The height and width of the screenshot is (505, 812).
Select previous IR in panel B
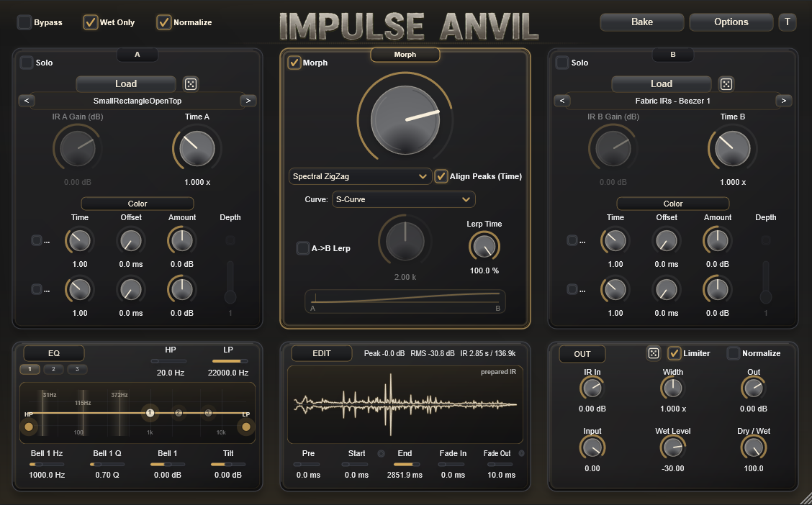[x=562, y=101]
